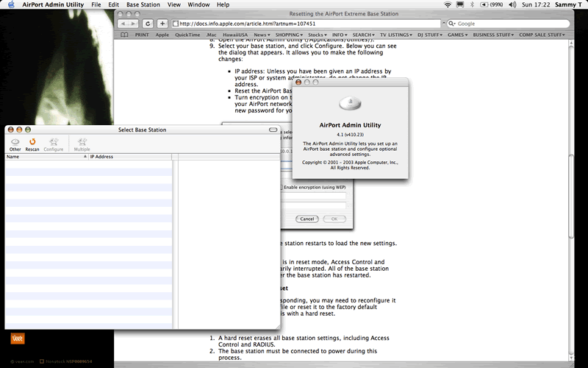Click the AirPort Wi-Fi status icon
588x368 pixels.
[x=448, y=4]
